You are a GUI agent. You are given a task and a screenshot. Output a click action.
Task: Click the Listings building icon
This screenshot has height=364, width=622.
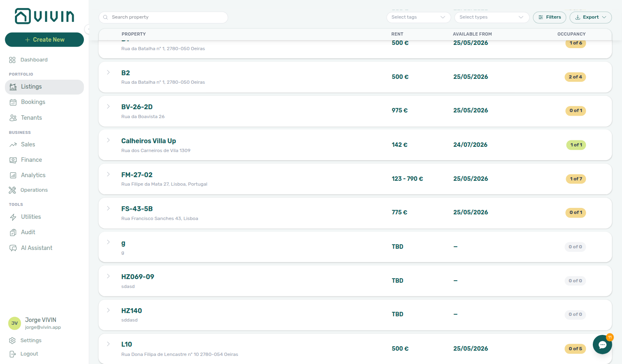[x=13, y=87]
